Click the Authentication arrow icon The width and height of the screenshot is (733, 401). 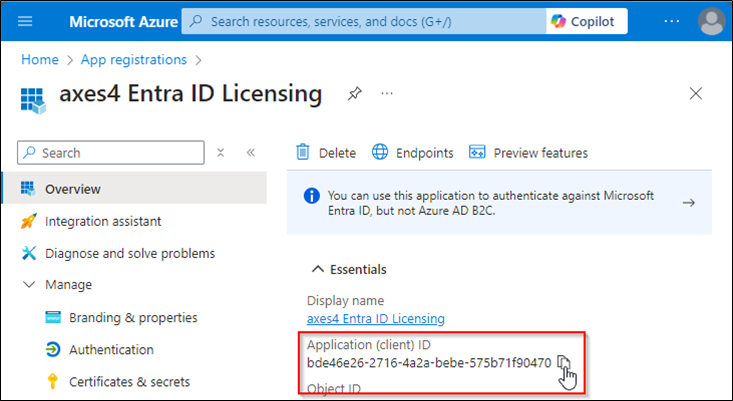point(53,350)
